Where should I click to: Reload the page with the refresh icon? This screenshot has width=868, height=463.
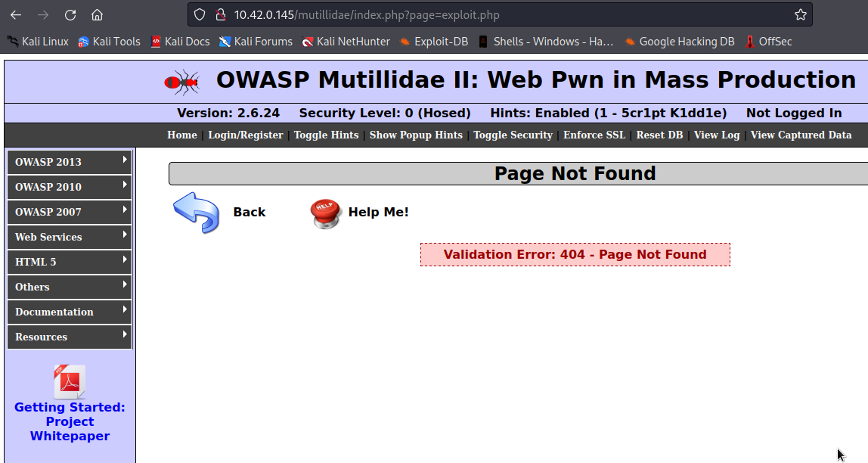pyautogui.click(x=70, y=15)
